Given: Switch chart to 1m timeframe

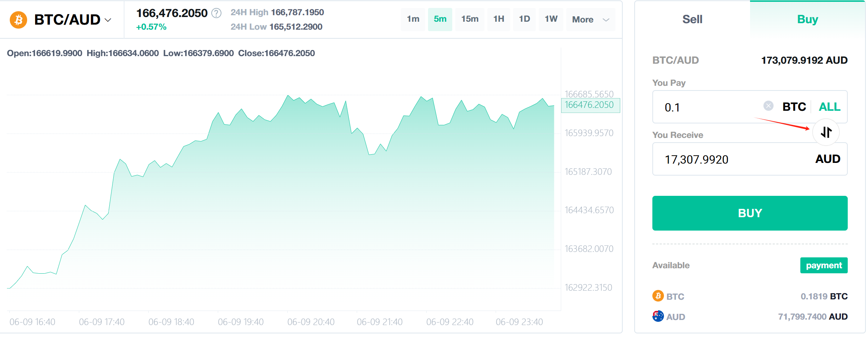Looking at the screenshot, I should 412,20.
